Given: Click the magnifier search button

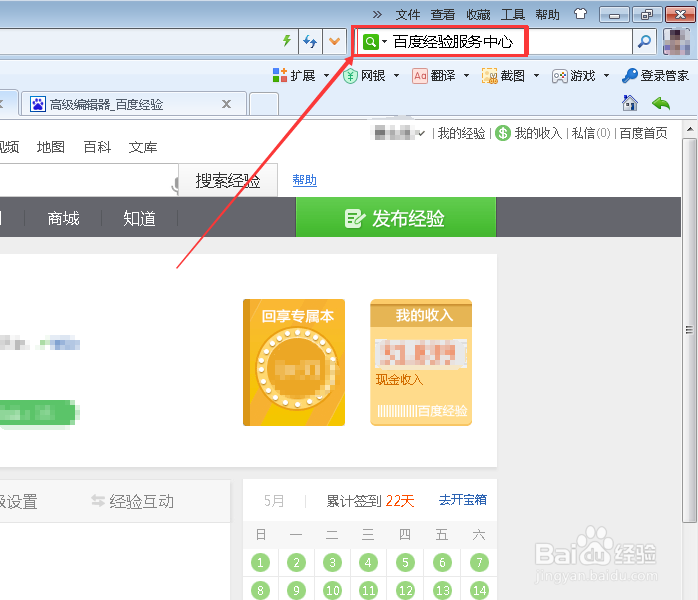Looking at the screenshot, I should point(644,41).
